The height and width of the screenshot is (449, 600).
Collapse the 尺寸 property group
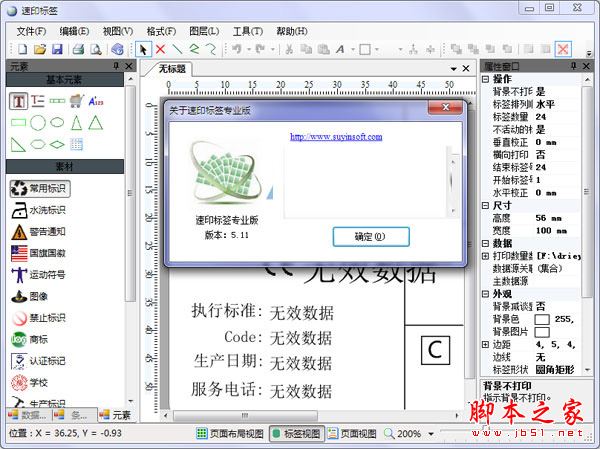point(485,206)
